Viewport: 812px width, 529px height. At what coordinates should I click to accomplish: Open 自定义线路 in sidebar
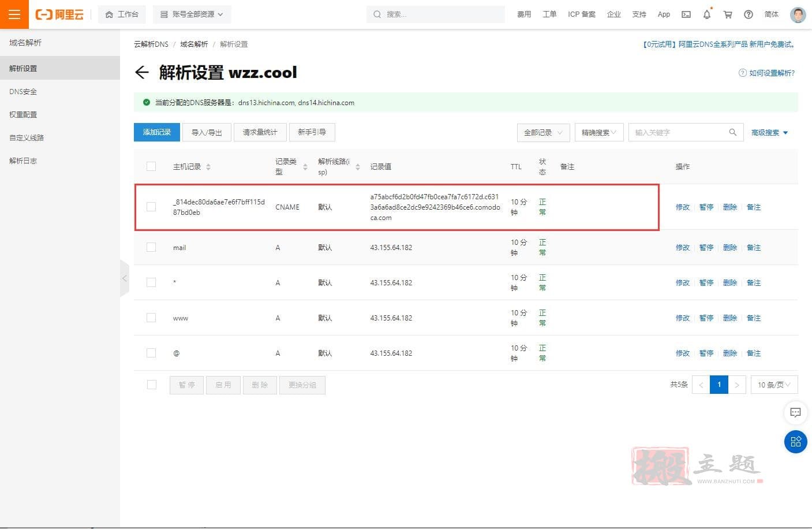click(x=27, y=137)
